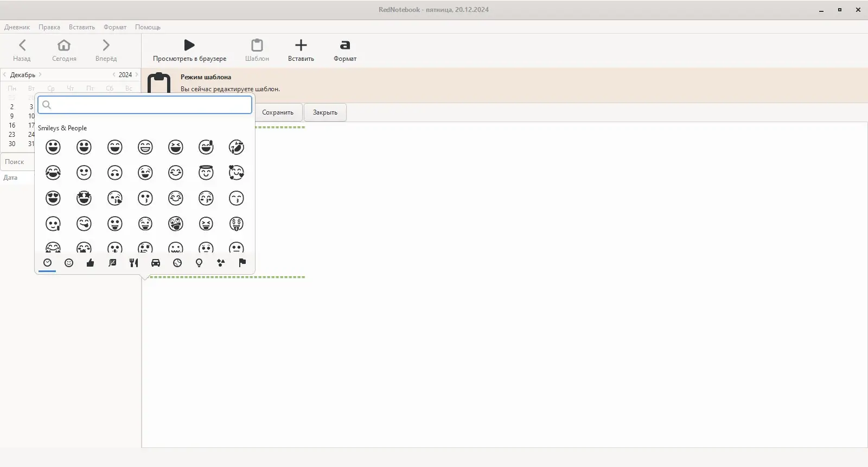
Task: Open the Вставить toolbar dropdown
Action: (x=301, y=51)
